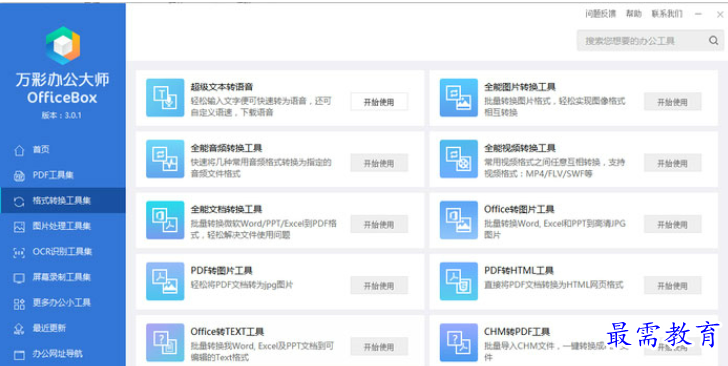728x366 pixels.
Task: Click the 超级文本转语音 tool icon
Action: [x=165, y=98]
